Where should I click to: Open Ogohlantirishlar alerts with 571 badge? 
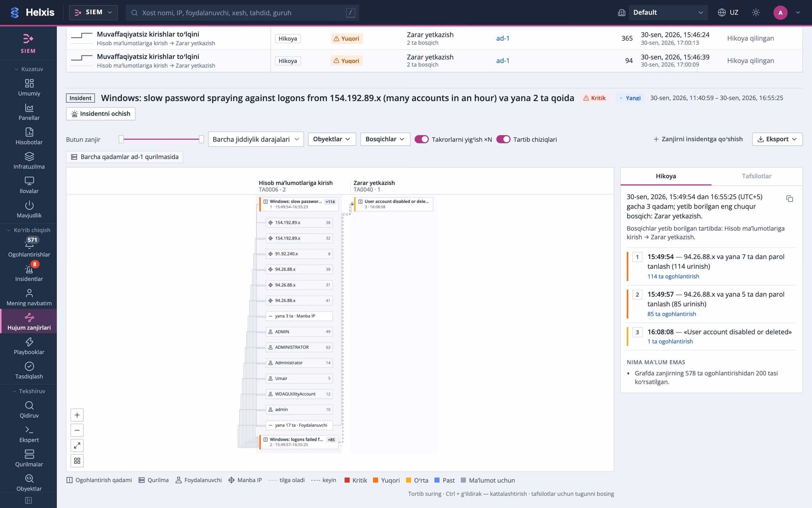(x=29, y=248)
